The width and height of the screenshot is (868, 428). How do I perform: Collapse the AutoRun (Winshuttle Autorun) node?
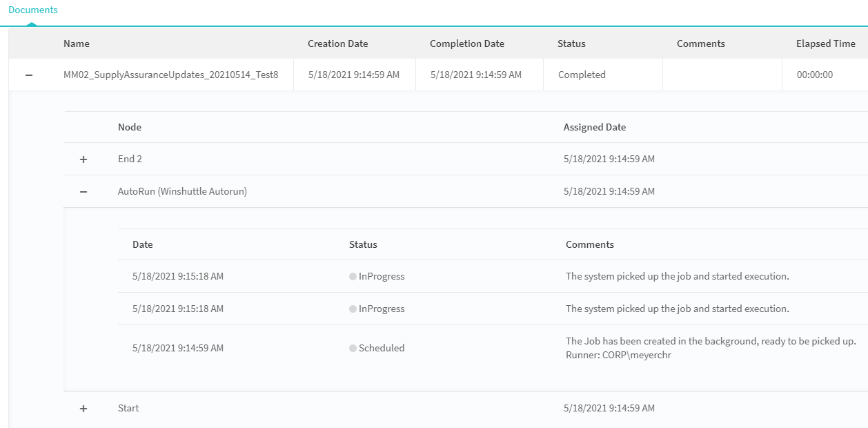click(x=83, y=192)
